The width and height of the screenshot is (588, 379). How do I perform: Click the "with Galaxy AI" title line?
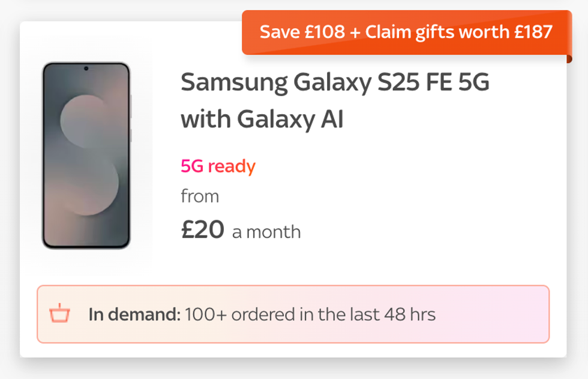coord(262,119)
